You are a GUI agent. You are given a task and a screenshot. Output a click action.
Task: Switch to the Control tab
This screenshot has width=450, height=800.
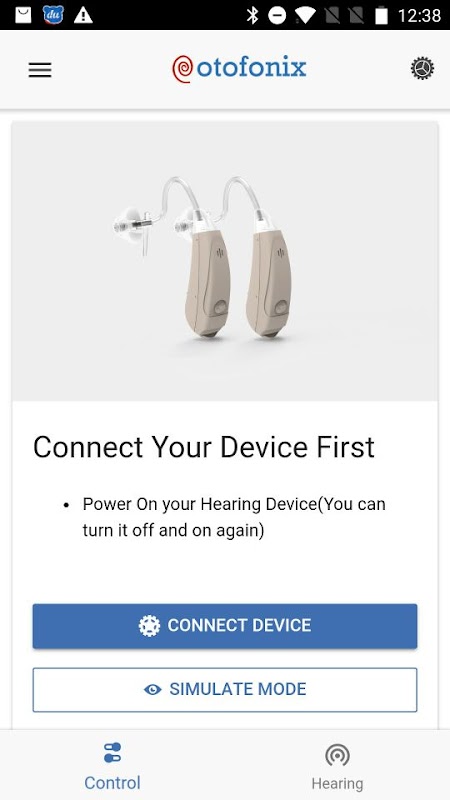point(112,765)
